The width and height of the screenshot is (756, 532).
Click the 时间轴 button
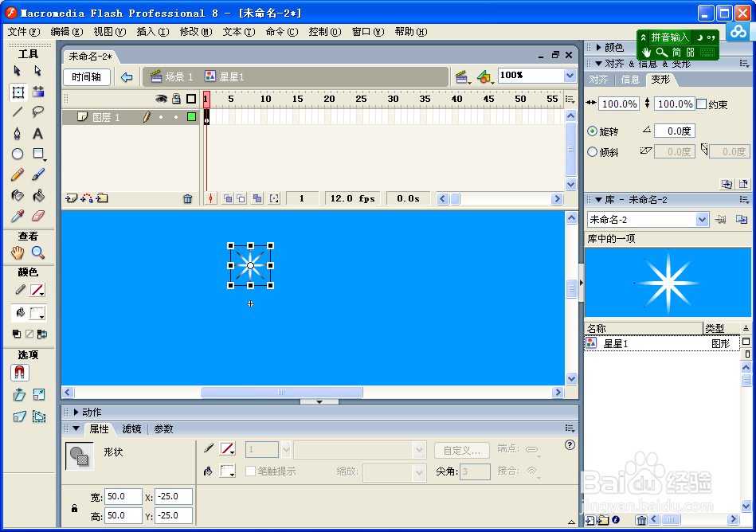pos(86,77)
